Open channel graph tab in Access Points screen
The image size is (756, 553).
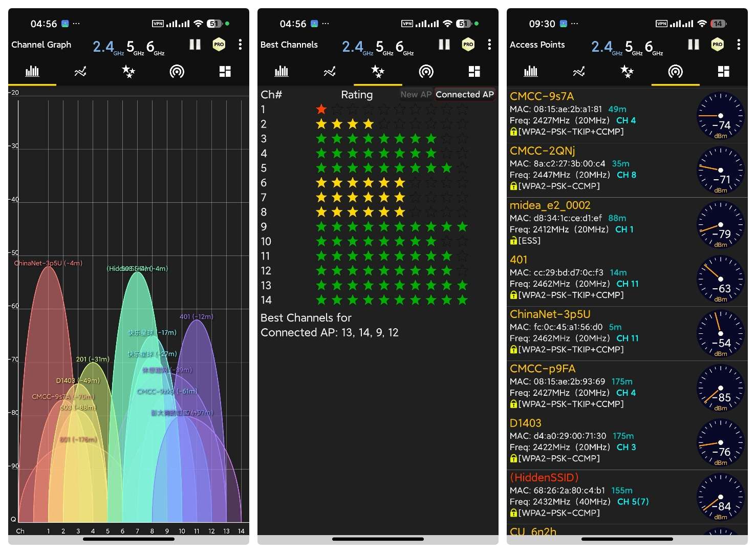(x=531, y=71)
